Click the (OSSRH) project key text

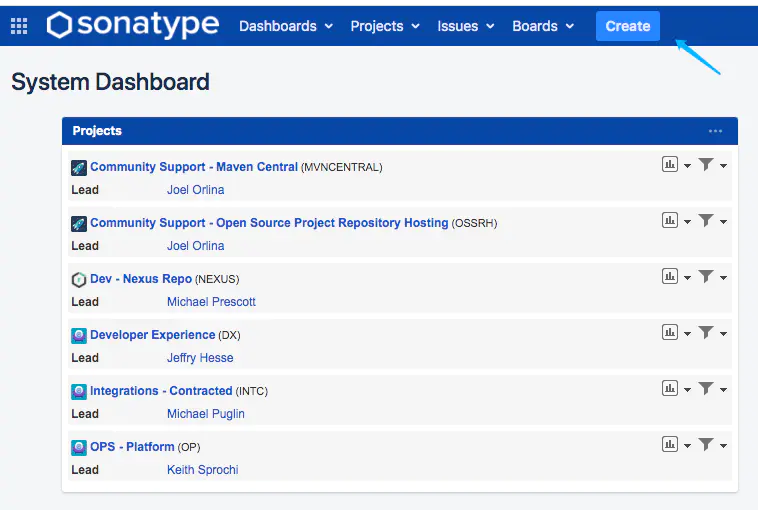tap(474, 223)
